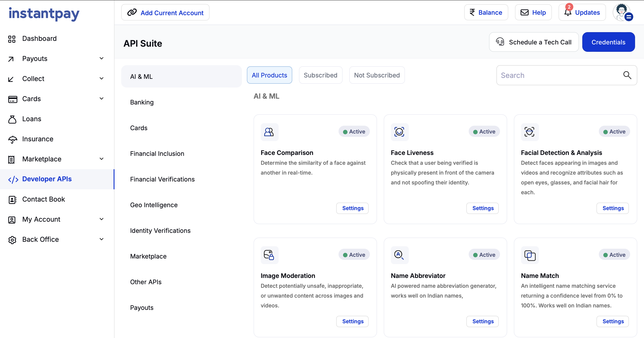Screen dimensions: 644x338
Task: Click the Face Comparison product icon
Action: tap(269, 132)
